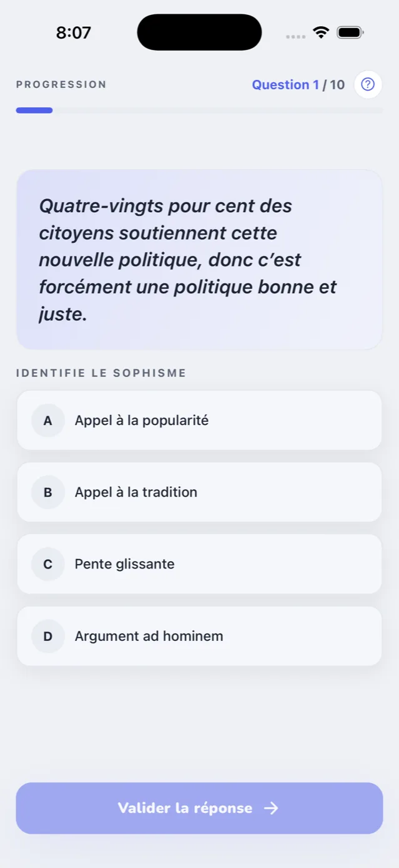The width and height of the screenshot is (399, 868).
Task: Tap the italic question statement card
Action: 199,260
